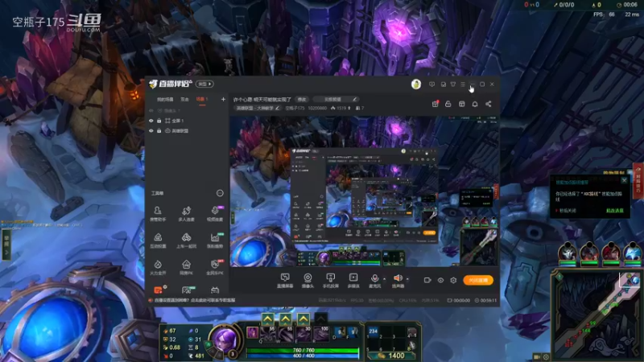The height and width of the screenshot is (362, 644).
Task: Toggle lock on the 全屏 1 source
Action: 159,121
